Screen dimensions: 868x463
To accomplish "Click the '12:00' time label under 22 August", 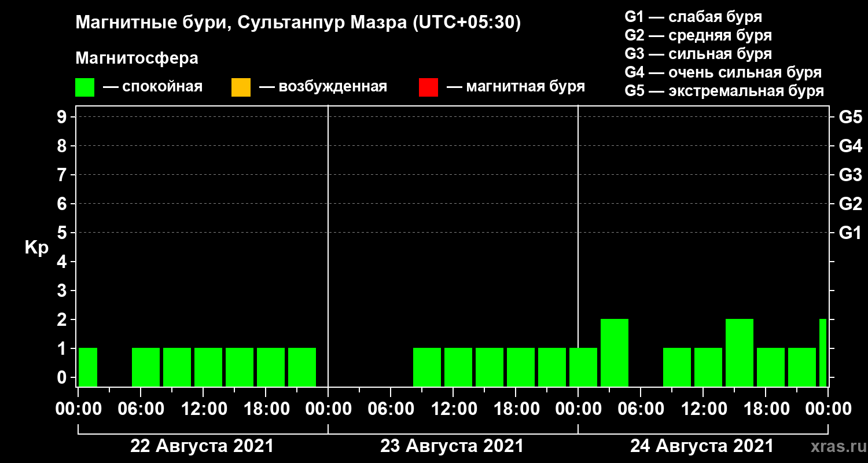I will (x=204, y=409).
